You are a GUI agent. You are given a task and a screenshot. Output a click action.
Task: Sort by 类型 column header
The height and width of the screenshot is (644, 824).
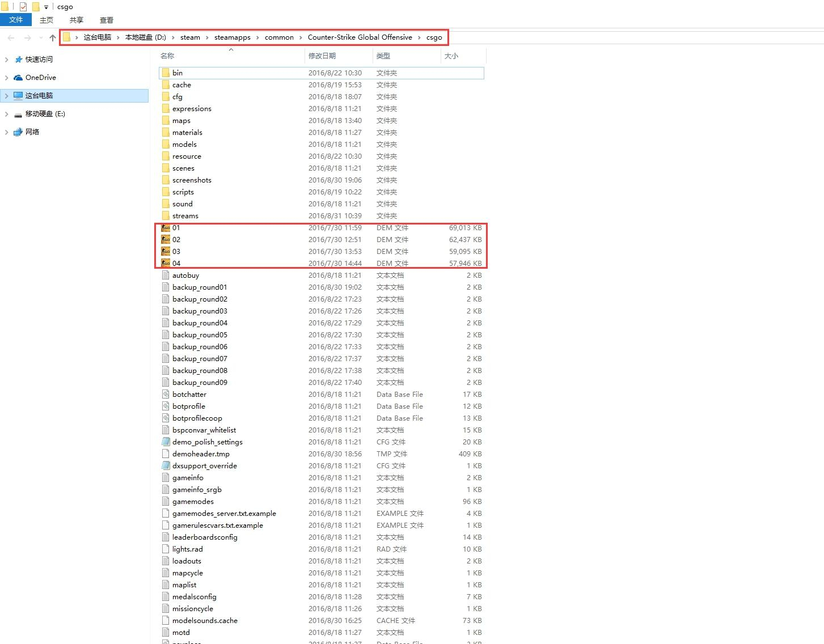click(383, 56)
